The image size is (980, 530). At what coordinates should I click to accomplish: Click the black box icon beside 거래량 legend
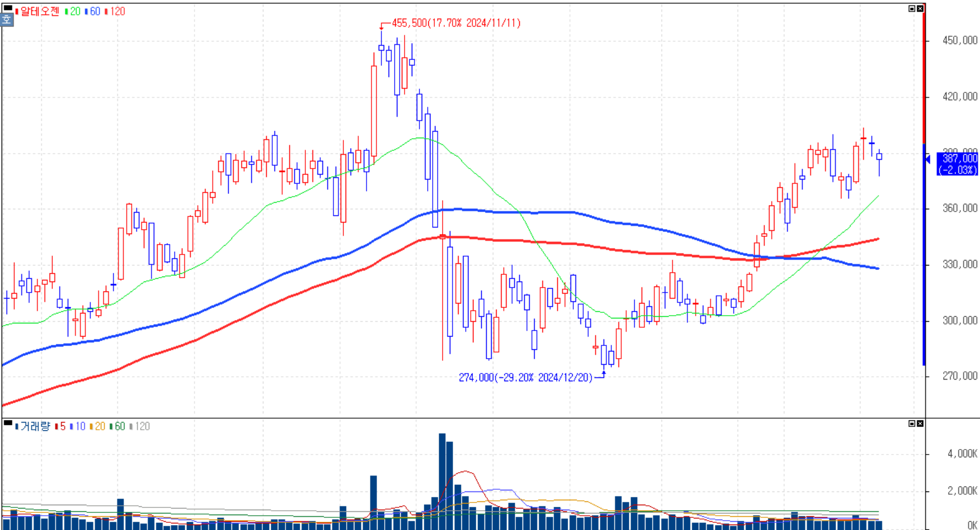click(x=7, y=423)
